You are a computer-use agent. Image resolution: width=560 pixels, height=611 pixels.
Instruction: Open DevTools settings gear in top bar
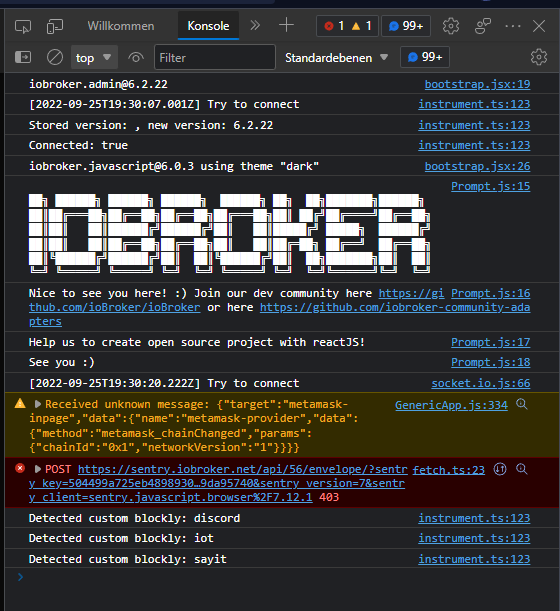pos(451,26)
